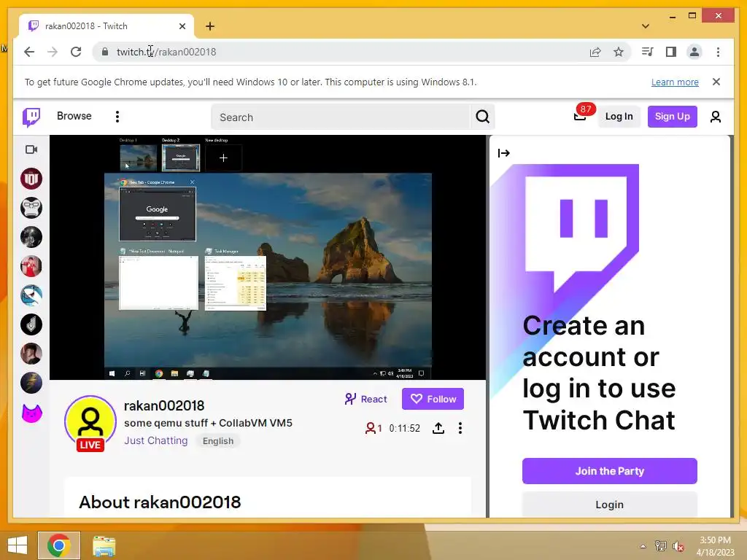Open three-dot options below Follow
This screenshot has height=560, width=747.
(460, 428)
